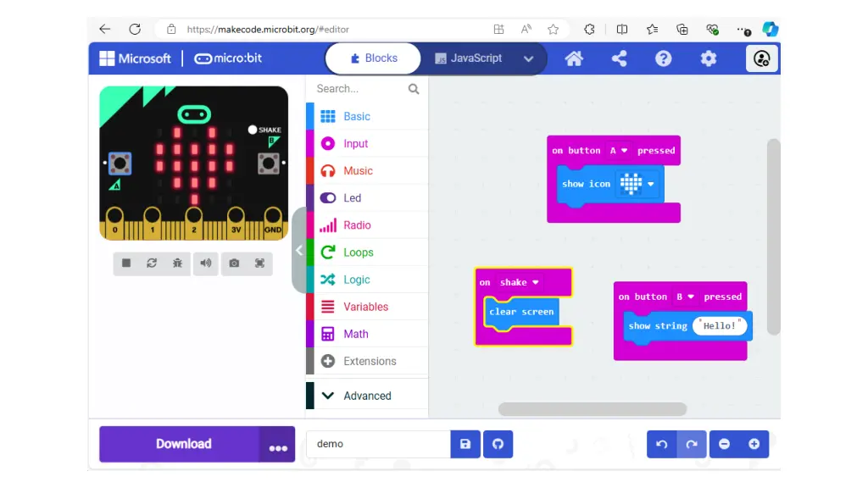This screenshot has height=488, width=868.
Task: Go back in the browser
Action: tap(104, 30)
